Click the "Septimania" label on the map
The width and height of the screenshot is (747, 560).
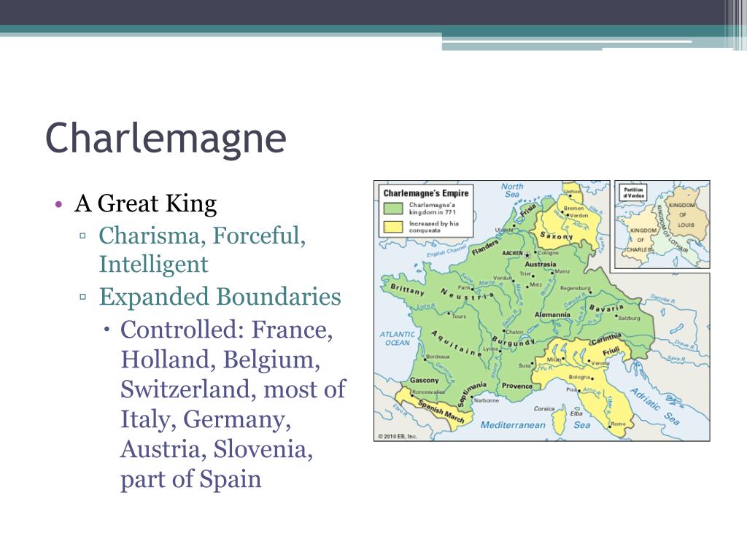coord(472,394)
